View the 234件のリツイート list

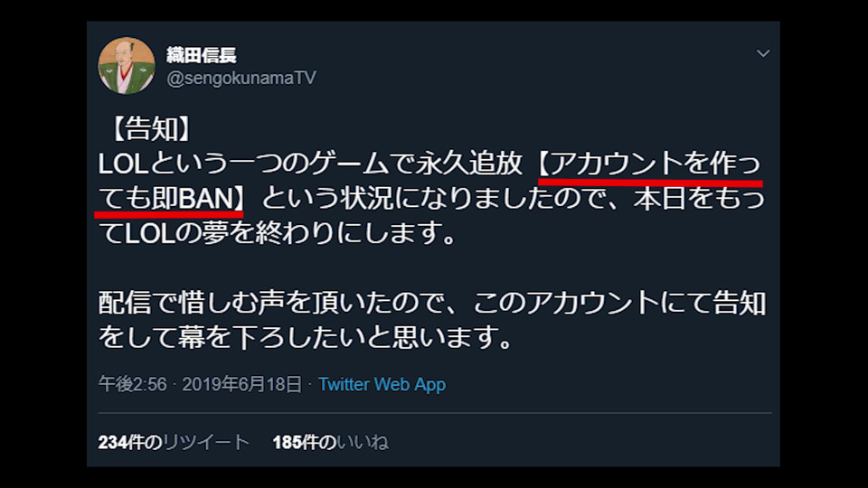(174, 442)
